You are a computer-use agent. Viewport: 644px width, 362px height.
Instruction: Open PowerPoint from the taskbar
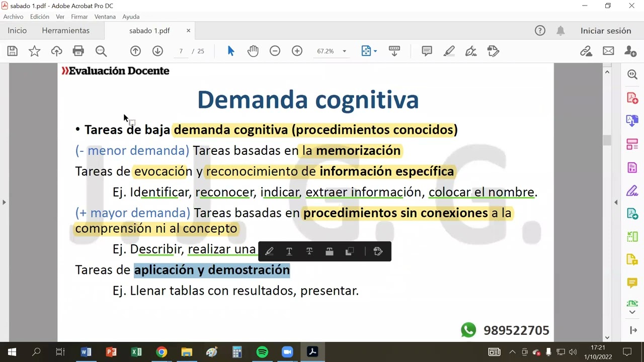point(111,352)
